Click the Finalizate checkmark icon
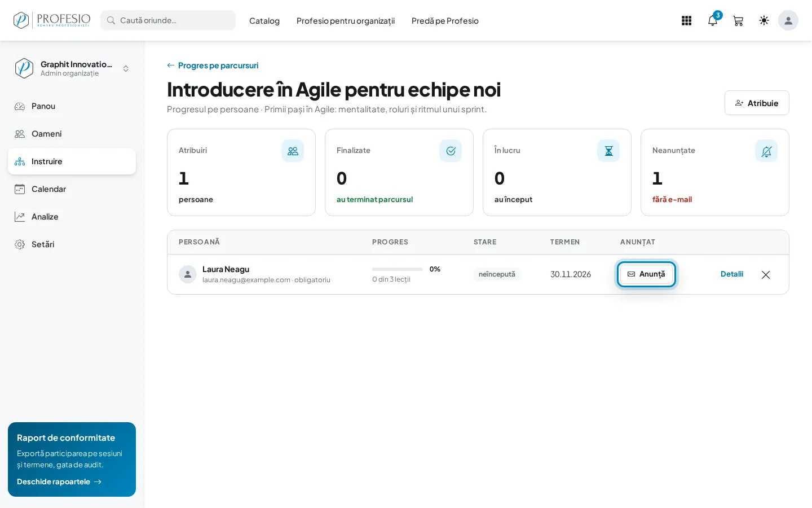Viewport: 812px width, 508px height. tap(451, 151)
